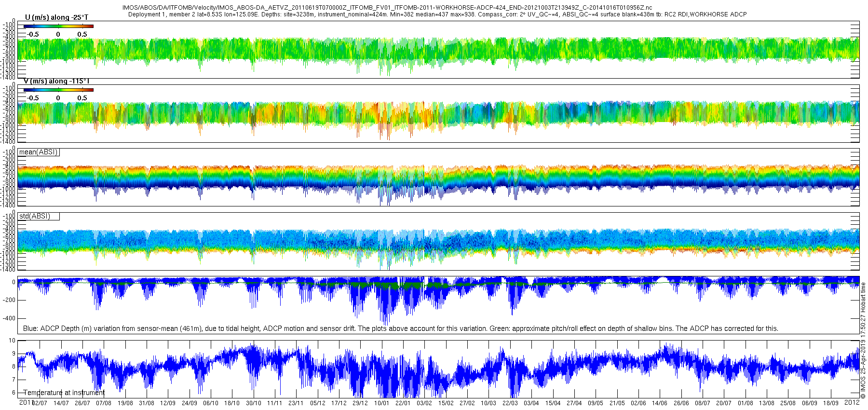Click the '29/12' date tick label
Viewport: 868px width, 410px height.
pos(360,403)
